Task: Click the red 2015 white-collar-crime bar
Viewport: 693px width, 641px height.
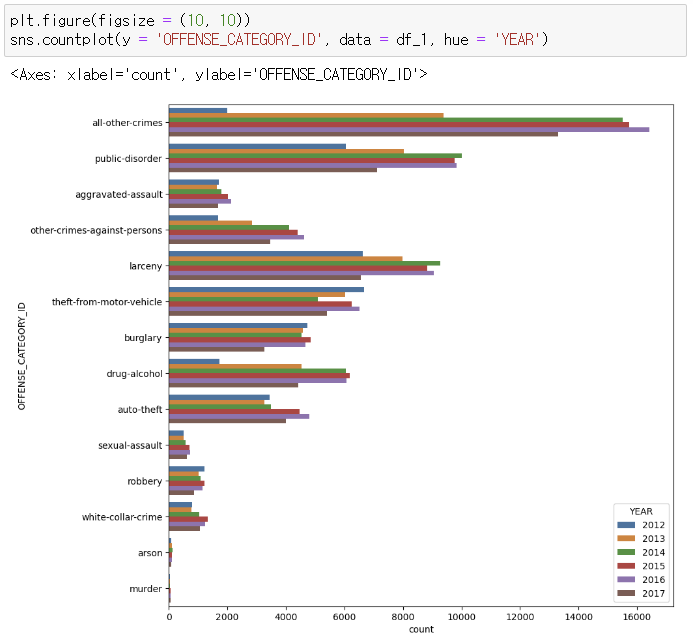Action: point(188,519)
